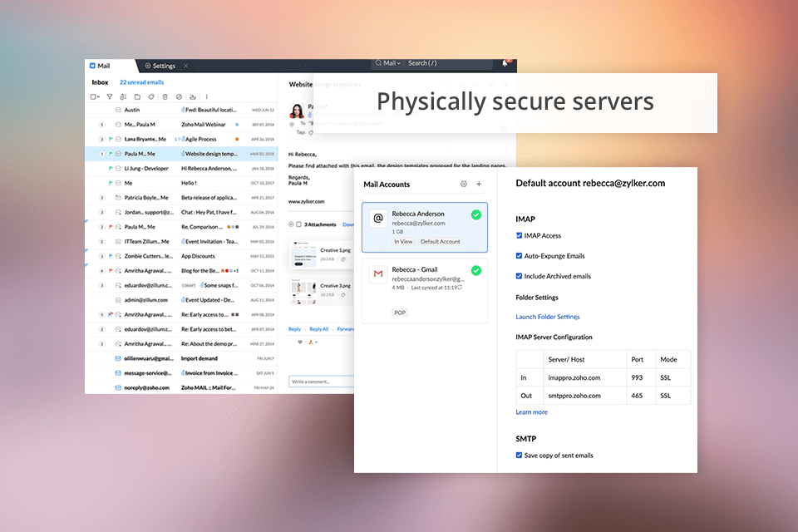The width and height of the screenshot is (798, 532).
Task: Click the sort/views icon next to the filter
Action: point(123,96)
